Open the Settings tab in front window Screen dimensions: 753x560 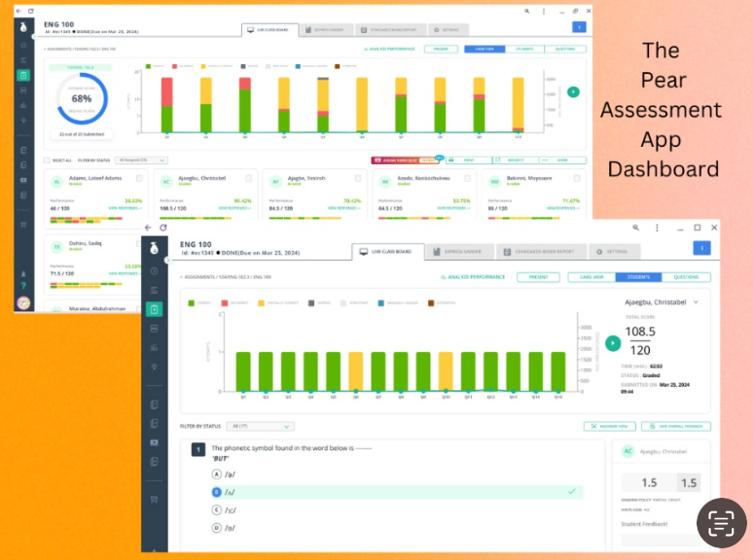[x=614, y=252]
